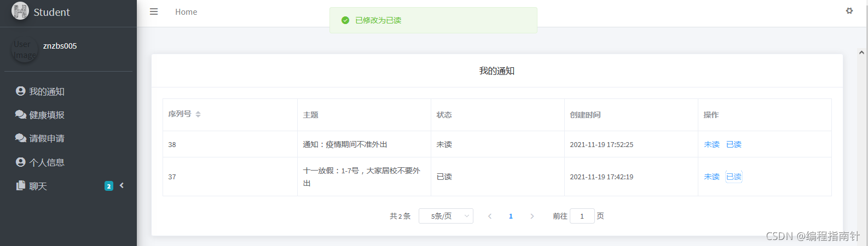Screen dimensions: 868x246
Task: Click the 聊天 badge showing 2
Action: tap(109, 186)
